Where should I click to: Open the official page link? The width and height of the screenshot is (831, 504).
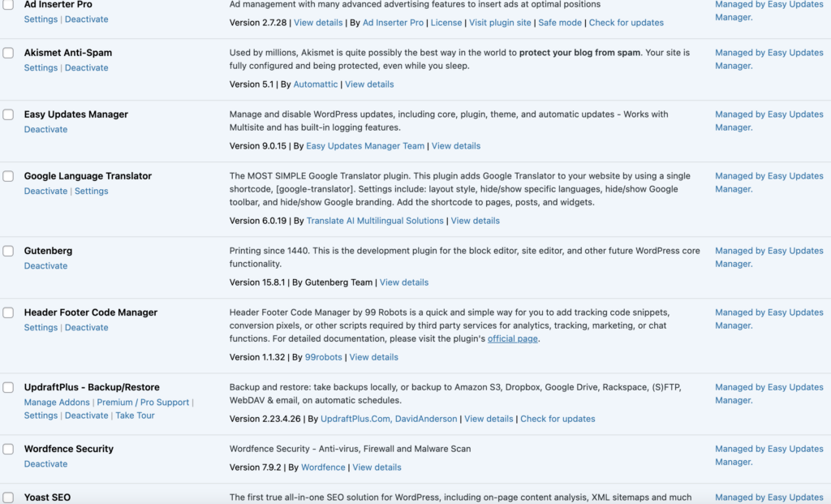pyautogui.click(x=513, y=338)
